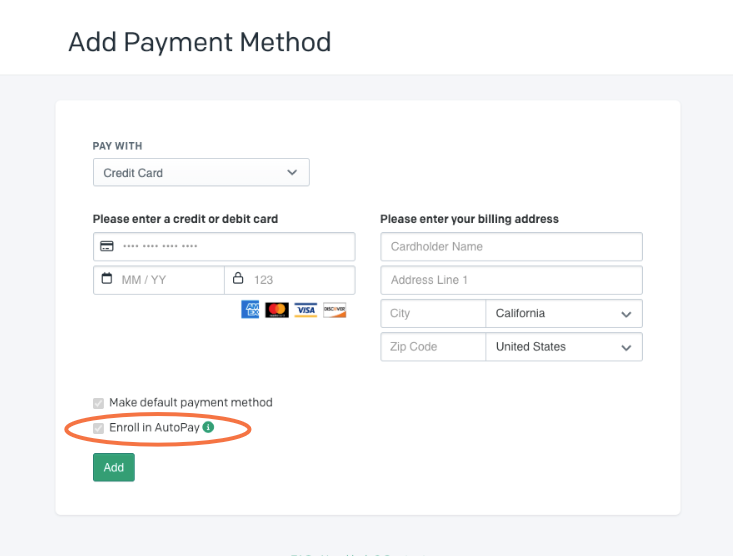Click the Discover card logo
Screen dimensions: 733x556
(x=335, y=310)
